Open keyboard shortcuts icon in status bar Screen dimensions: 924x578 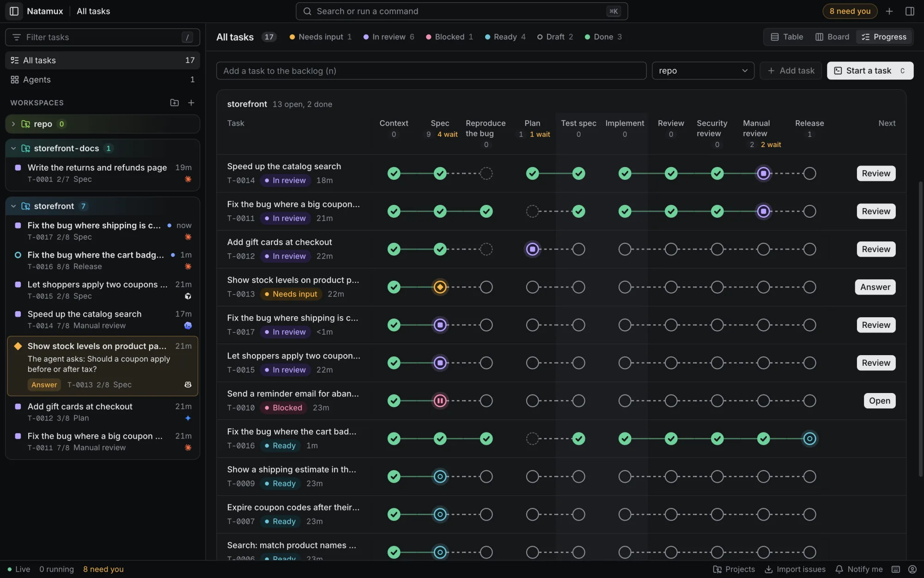[896, 569]
